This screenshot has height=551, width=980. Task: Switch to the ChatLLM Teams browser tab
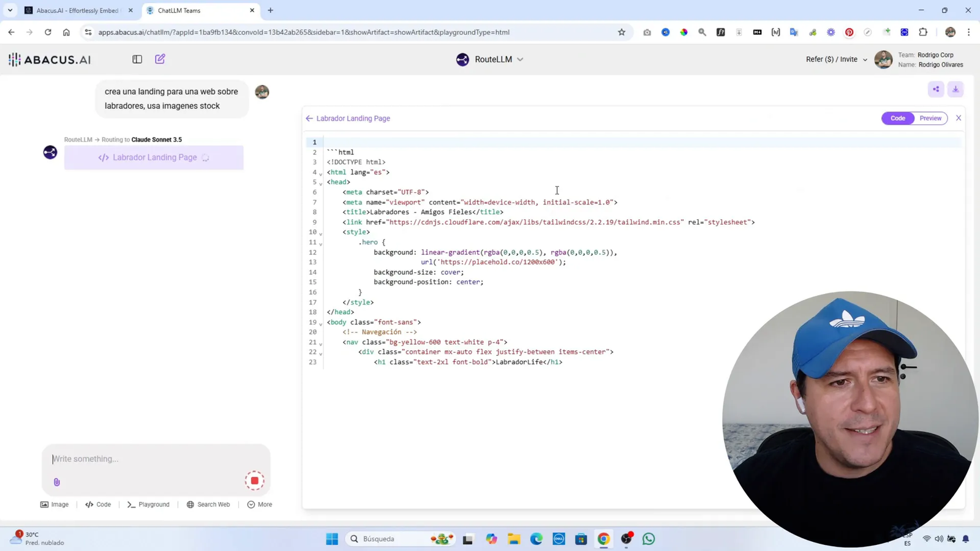pyautogui.click(x=196, y=10)
